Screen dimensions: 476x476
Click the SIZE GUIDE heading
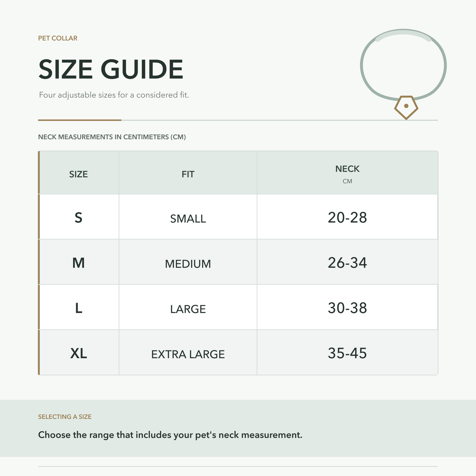(111, 69)
